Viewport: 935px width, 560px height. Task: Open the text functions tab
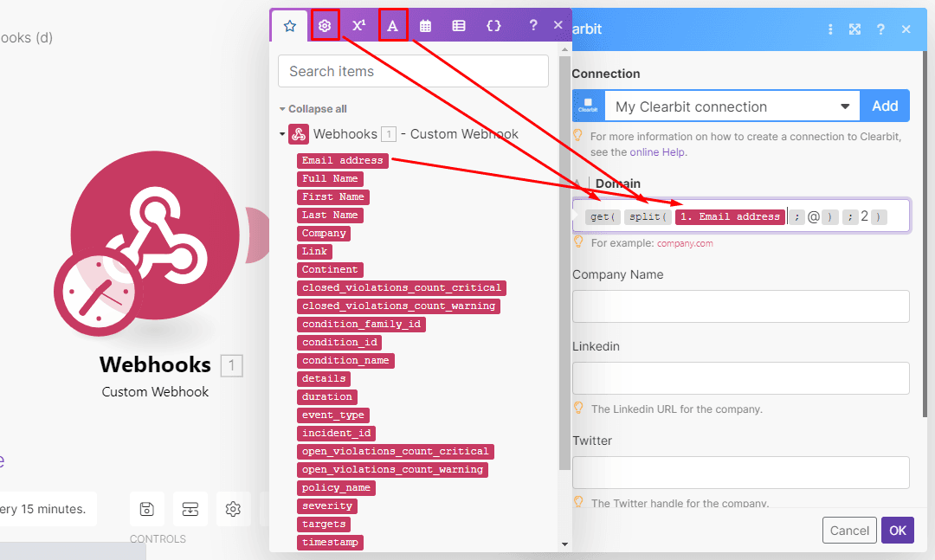tap(392, 26)
